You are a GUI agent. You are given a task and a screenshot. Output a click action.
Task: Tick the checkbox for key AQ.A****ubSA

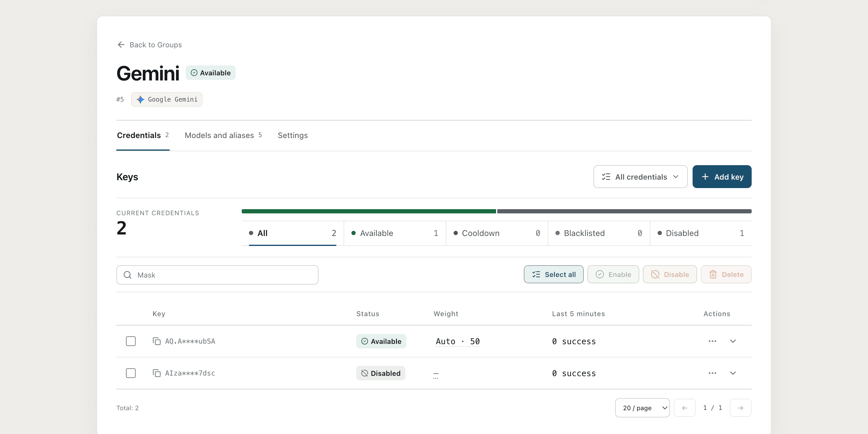click(x=131, y=341)
